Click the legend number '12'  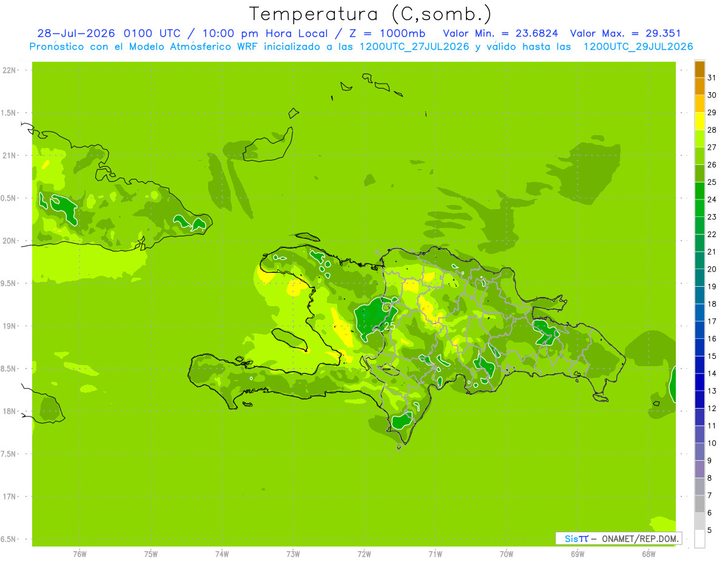(712, 408)
